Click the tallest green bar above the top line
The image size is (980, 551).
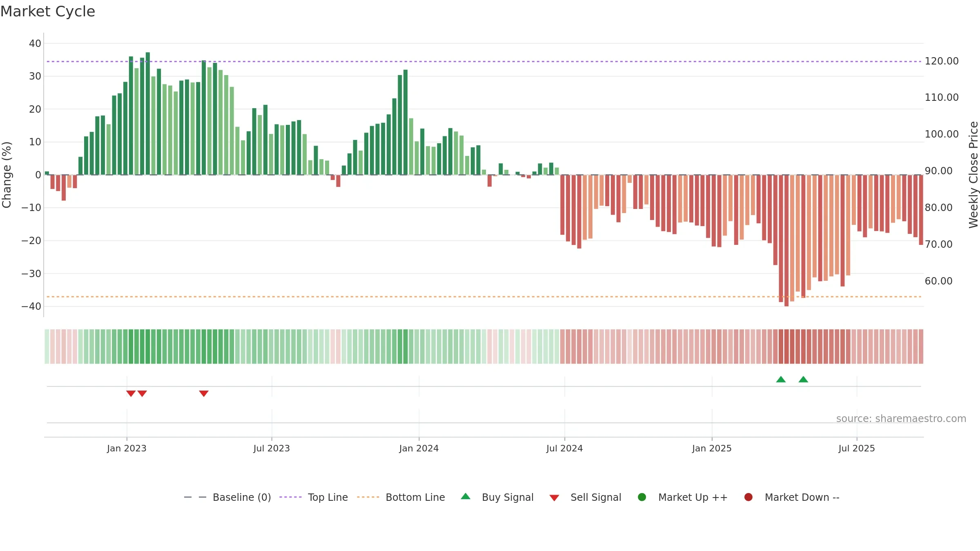point(148,113)
